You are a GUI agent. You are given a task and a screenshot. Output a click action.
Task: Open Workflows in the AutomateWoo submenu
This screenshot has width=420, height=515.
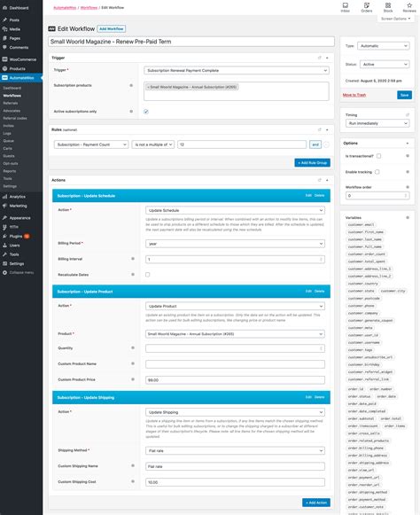coord(12,96)
